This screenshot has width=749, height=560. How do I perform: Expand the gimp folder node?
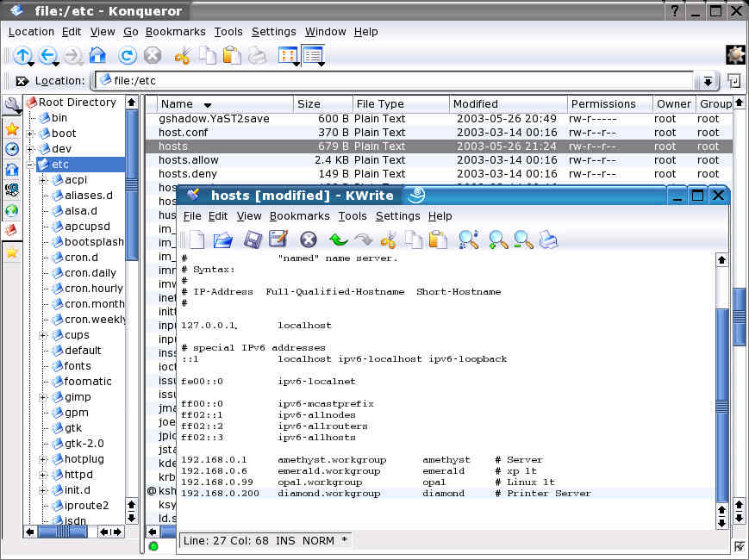point(43,397)
